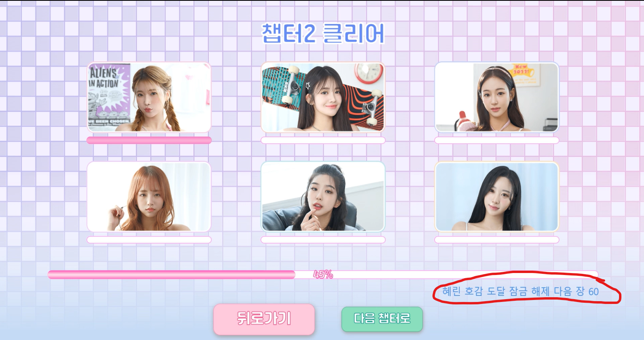The image size is (644, 340).
Task: Select the portrait of the character seated in a leather chair
Action: 323,197
